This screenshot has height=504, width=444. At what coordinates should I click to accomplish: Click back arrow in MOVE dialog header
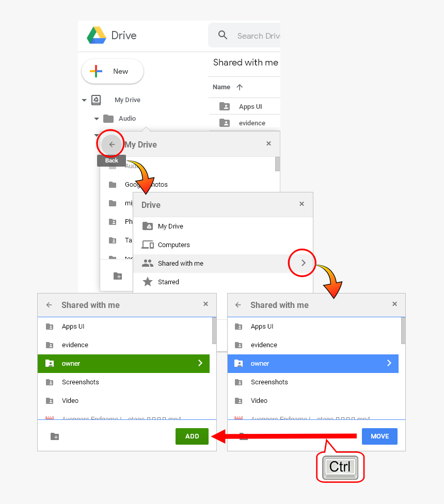[x=238, y=305]
